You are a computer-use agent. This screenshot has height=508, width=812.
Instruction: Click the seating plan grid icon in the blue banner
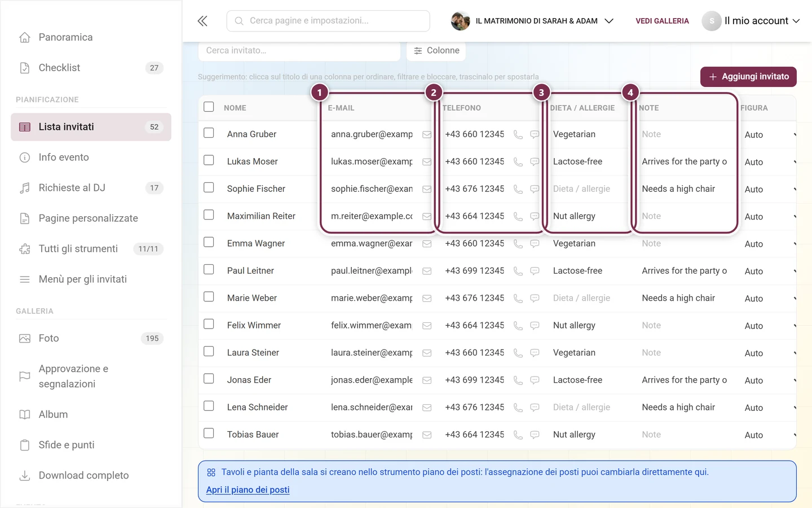[211, 472]
